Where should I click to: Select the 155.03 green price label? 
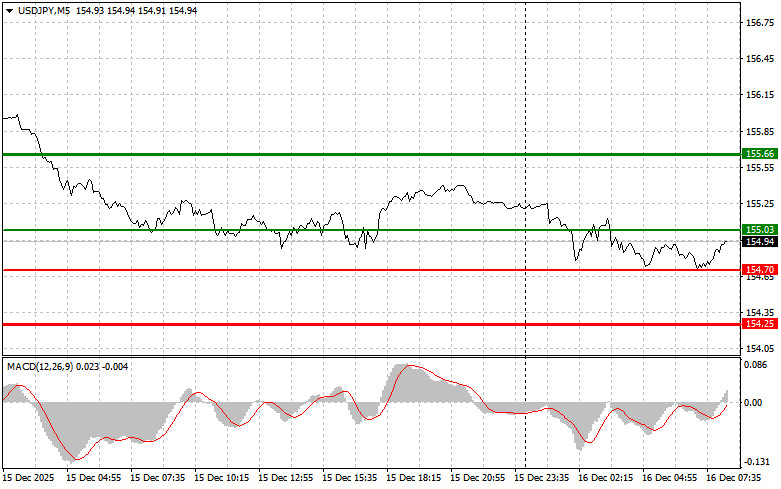[760, 230]
